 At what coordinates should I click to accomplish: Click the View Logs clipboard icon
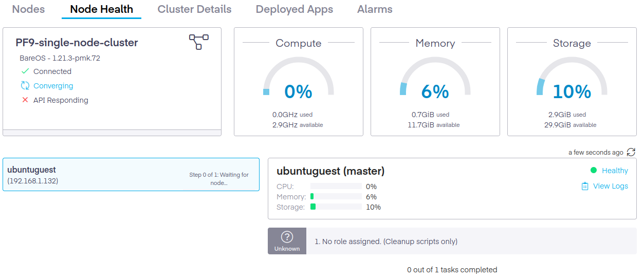(x=585, y=186)
